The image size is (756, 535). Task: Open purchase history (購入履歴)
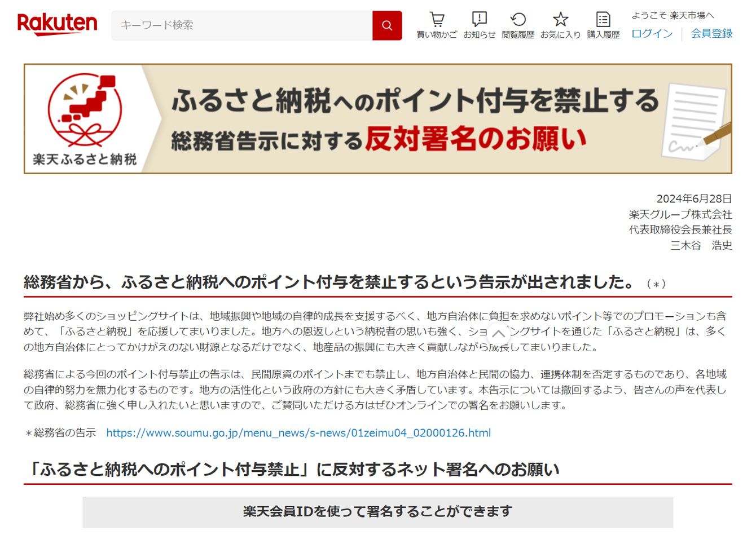click(603, 25)
